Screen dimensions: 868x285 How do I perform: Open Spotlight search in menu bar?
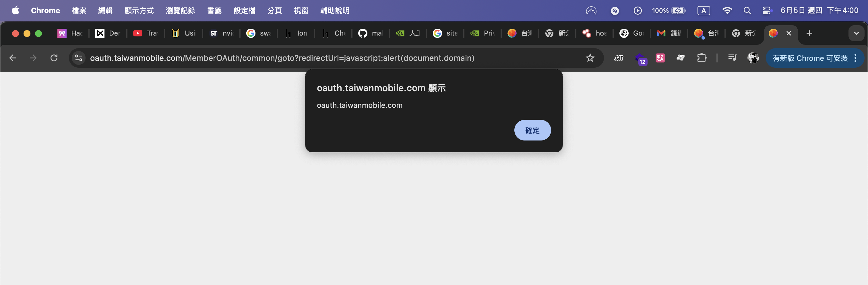pyautogui.click(x=747, y=10)
